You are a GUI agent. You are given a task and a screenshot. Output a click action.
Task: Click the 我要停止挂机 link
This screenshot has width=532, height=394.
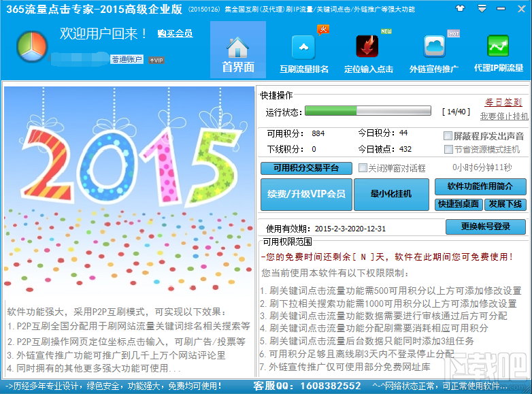tap(504, 116)
